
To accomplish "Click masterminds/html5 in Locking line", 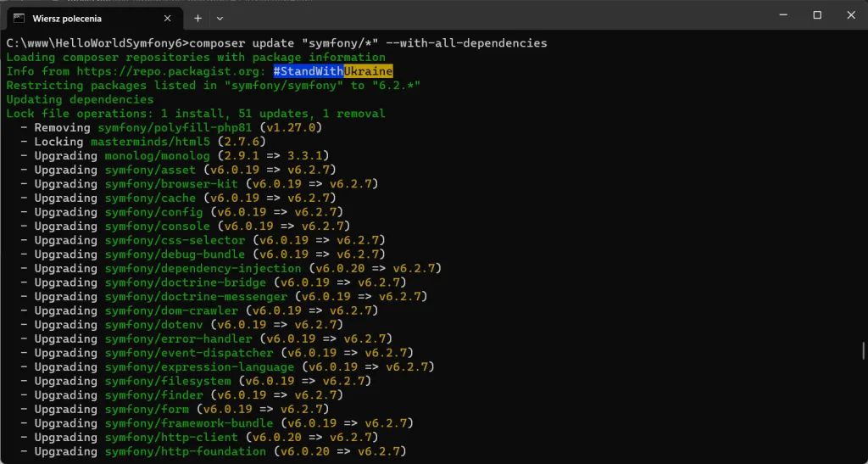I will pyautogui.click(x=150, y=142).
